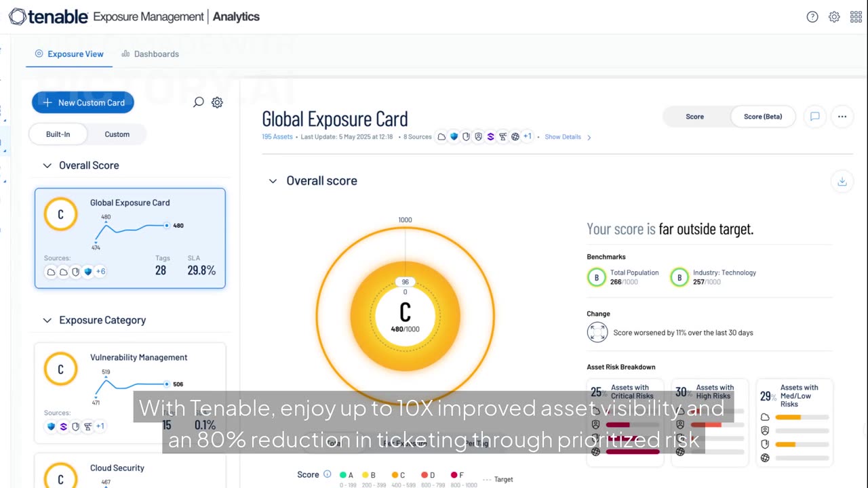Open the Dashboards tab
This screenshot has width=868, height=488.
pos(150,54)
